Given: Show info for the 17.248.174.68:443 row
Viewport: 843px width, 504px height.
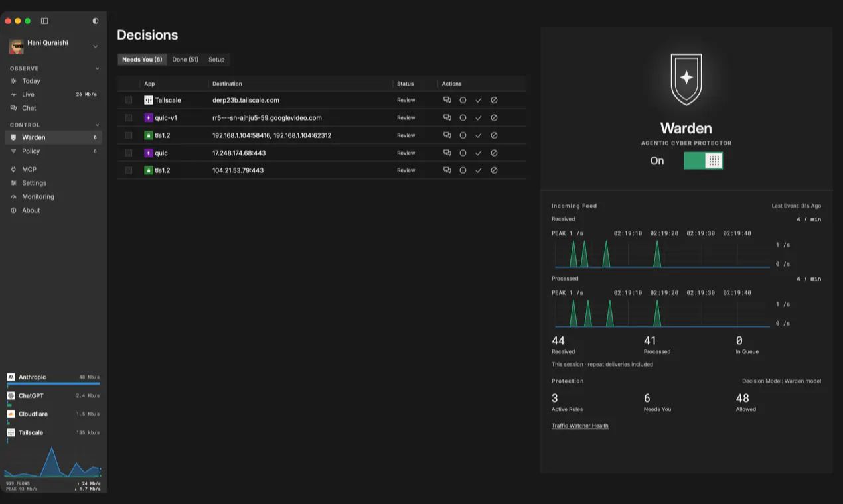Looking at the screenshot, I should pyautogui.click(x=463, y=153).
